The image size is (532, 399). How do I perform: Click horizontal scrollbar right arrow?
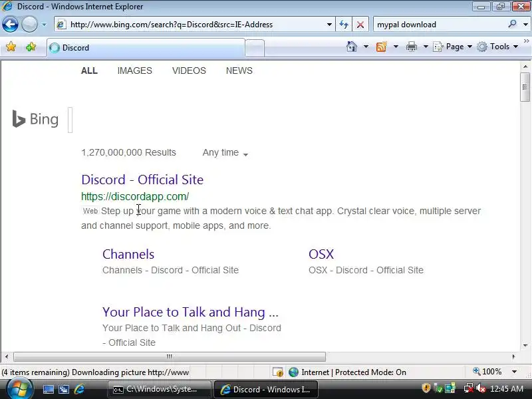(x=513, y=356)
